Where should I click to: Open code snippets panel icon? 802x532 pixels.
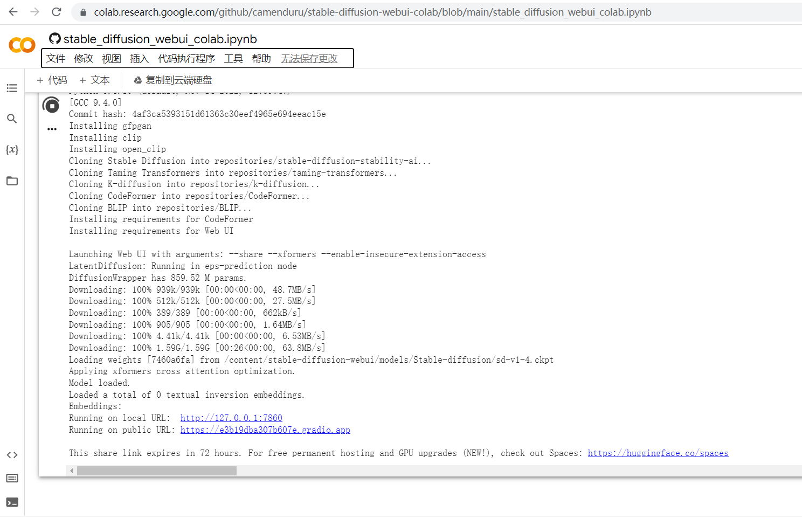point(12,455)
